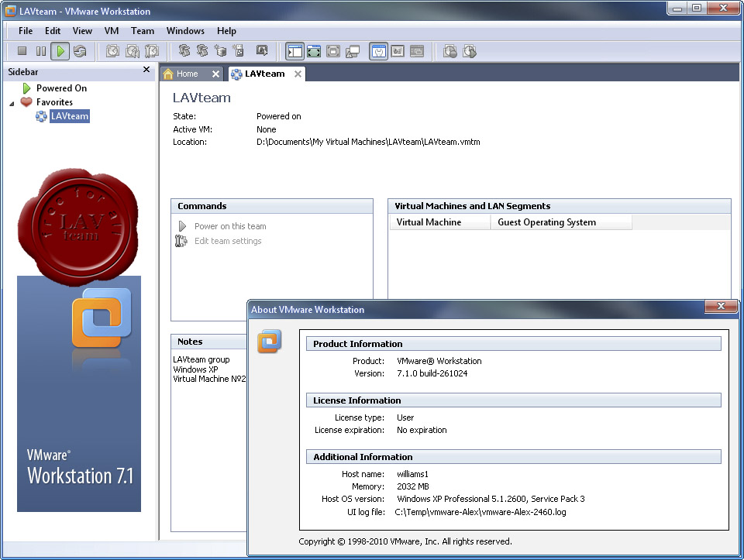Click the No expiration license value

pos(422,430)
